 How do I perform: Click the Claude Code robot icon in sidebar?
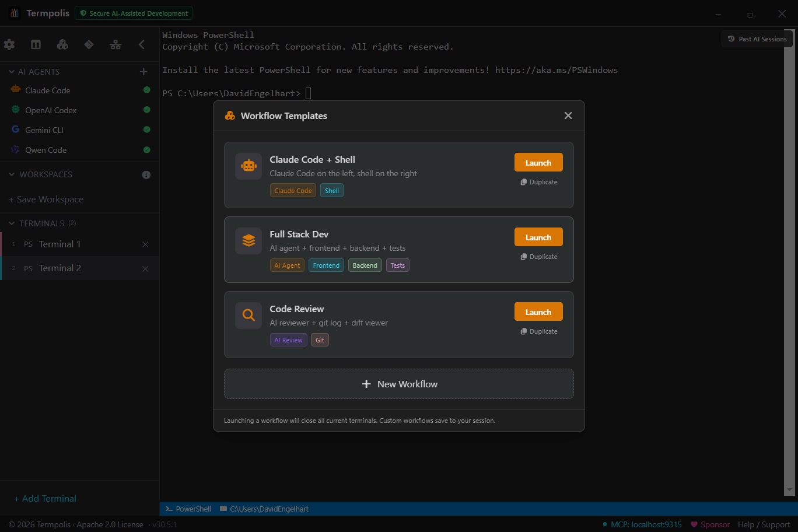(x=16, y=90)
